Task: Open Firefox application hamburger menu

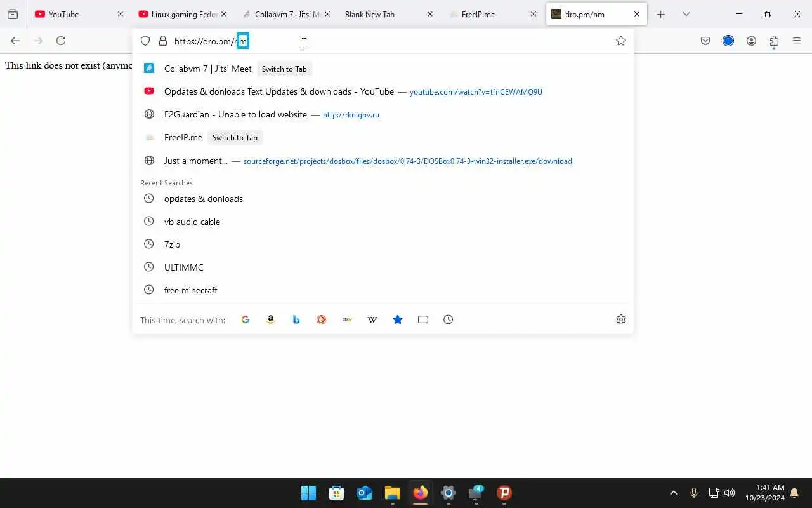Action: pos(797,41)
